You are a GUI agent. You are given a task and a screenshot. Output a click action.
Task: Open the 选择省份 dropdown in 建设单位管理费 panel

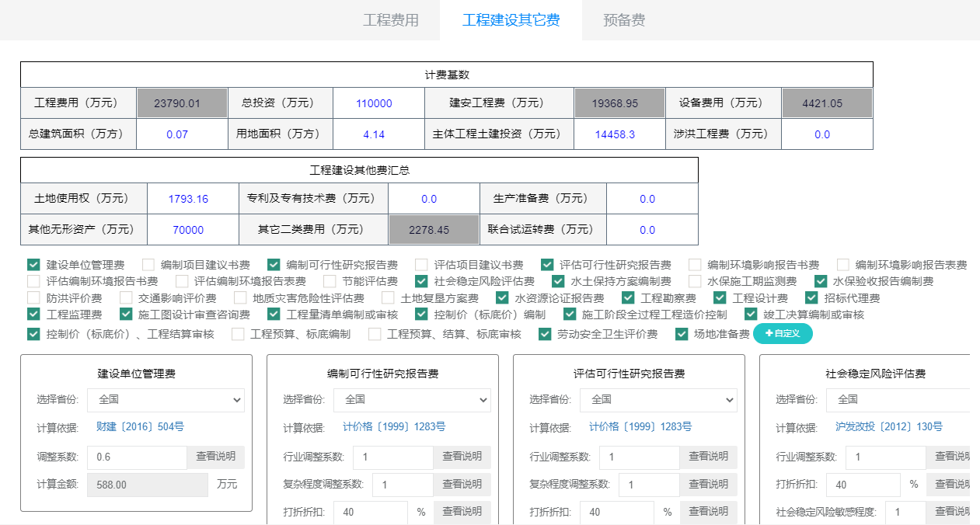coord(166,400)
